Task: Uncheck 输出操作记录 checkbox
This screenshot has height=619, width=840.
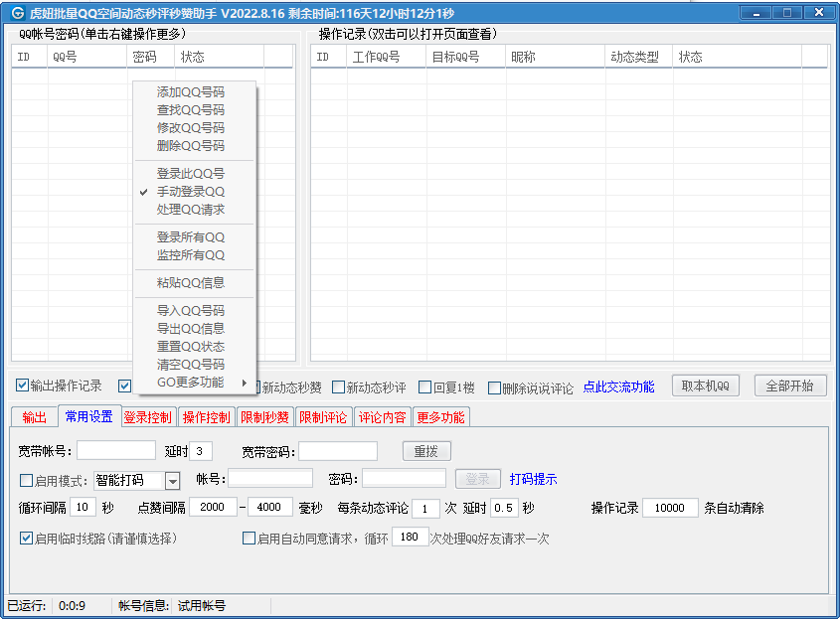Action: coord(22,385)
